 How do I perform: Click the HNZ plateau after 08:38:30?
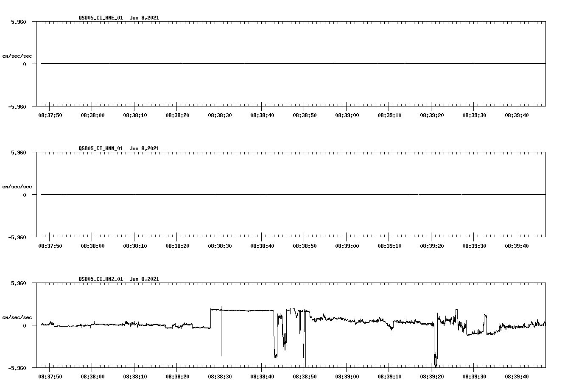[x=242, y=310]
